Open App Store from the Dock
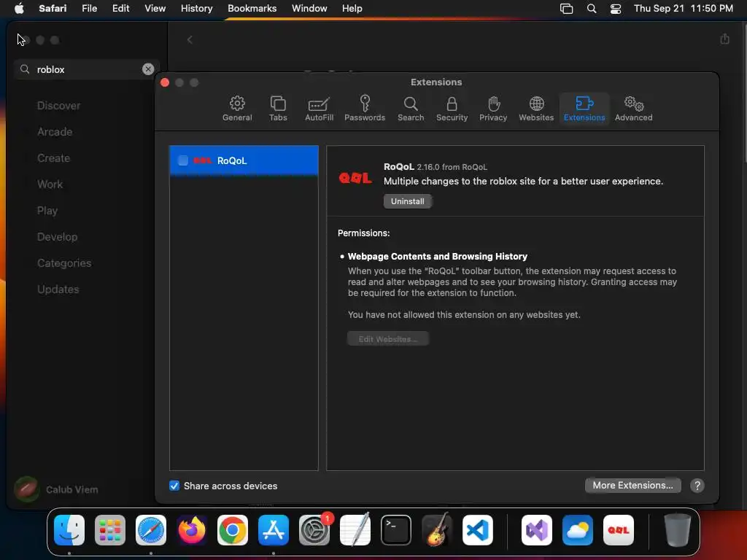747x560 pixels. tap(274, 530)
